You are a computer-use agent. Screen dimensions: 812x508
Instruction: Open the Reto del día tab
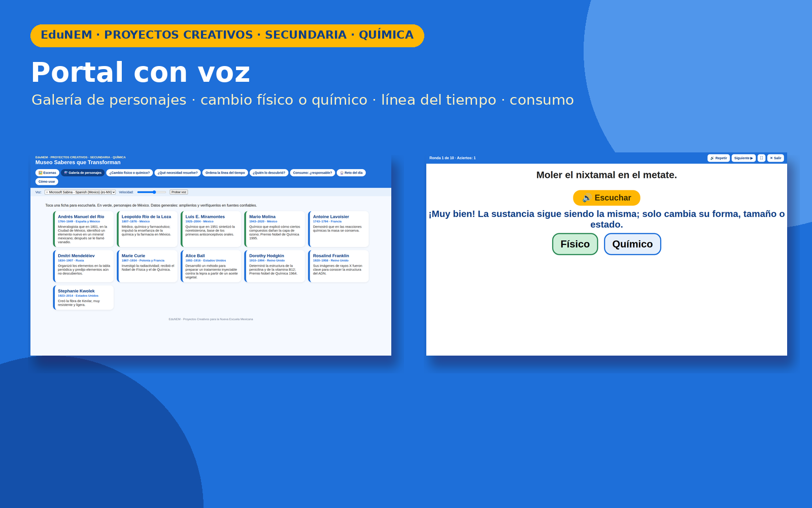(x=351, y=173)
